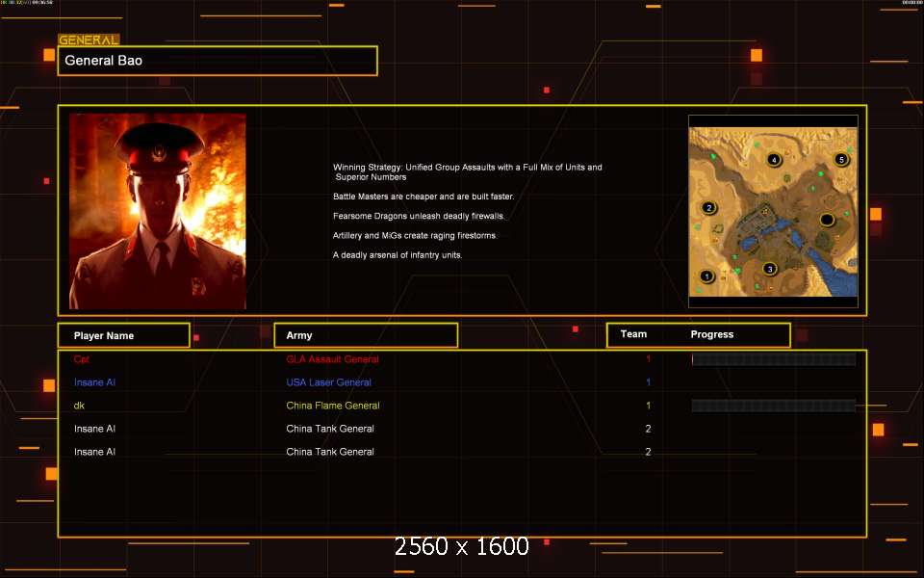Click the China Flame General army entry
Screen dimensions: 924x578
point(332,406)
